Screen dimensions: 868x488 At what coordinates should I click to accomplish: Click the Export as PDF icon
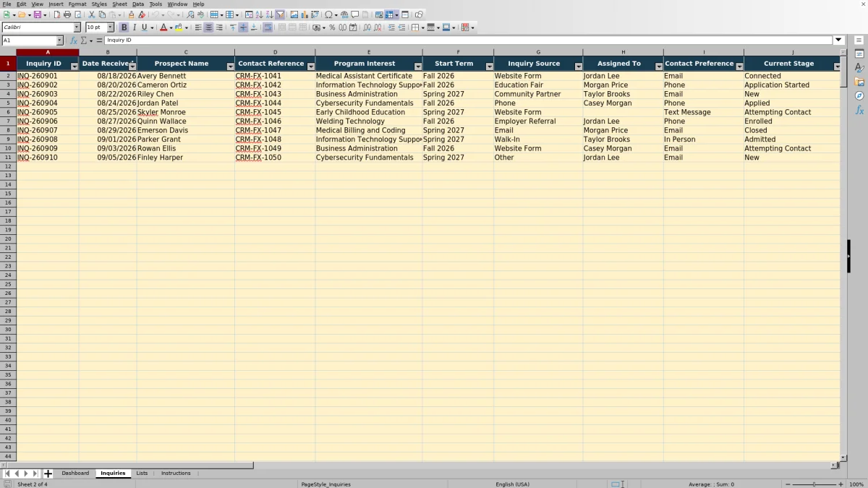click(x=57, y=14)
